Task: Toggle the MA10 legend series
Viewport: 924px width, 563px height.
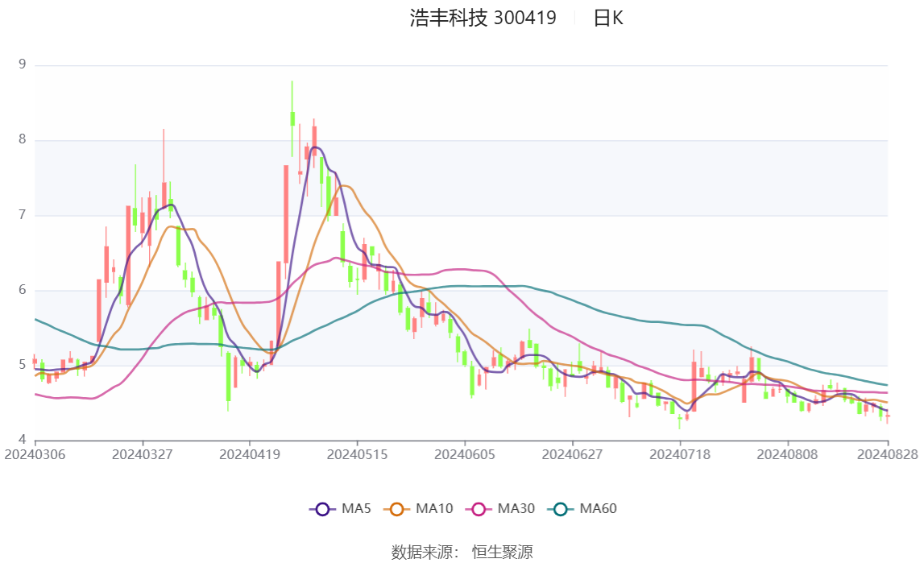Action: (418, 509)
